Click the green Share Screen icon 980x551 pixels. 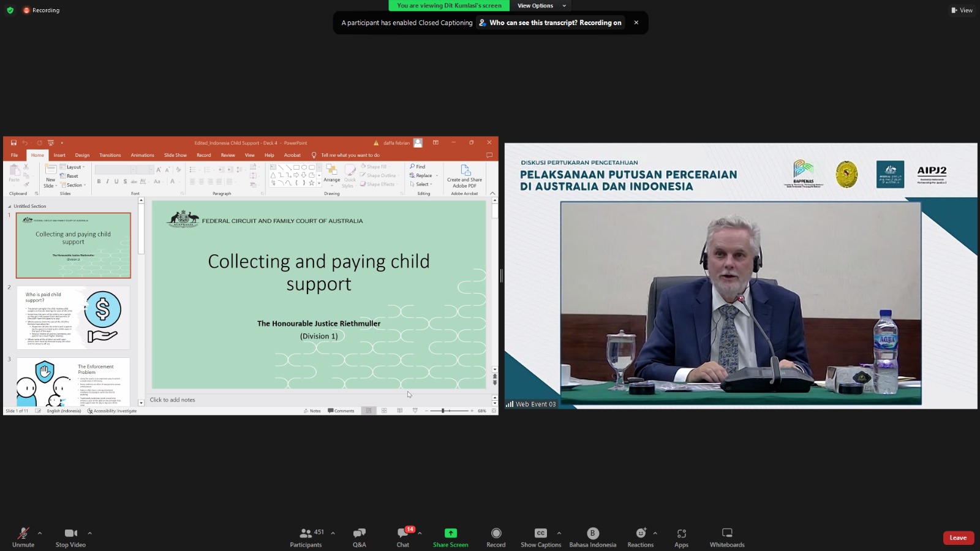pyautogui.click(x=450, y=533)
